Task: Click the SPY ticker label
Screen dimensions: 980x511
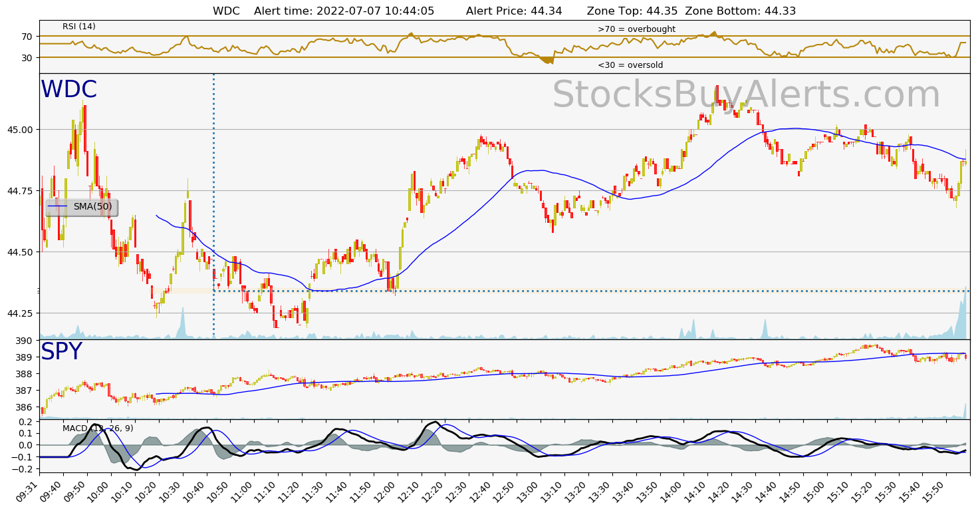Action: point(61,352)
